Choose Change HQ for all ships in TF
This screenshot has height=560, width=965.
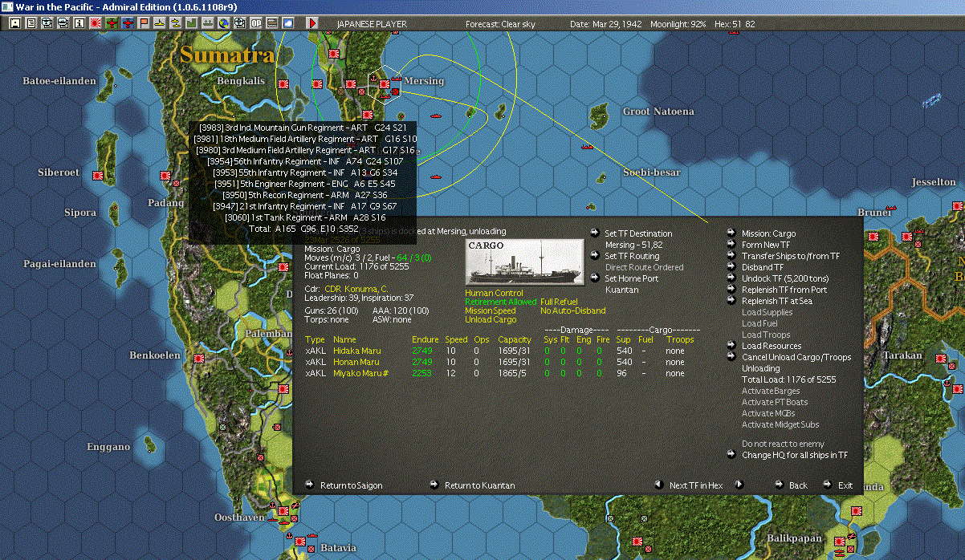[795, 455]
